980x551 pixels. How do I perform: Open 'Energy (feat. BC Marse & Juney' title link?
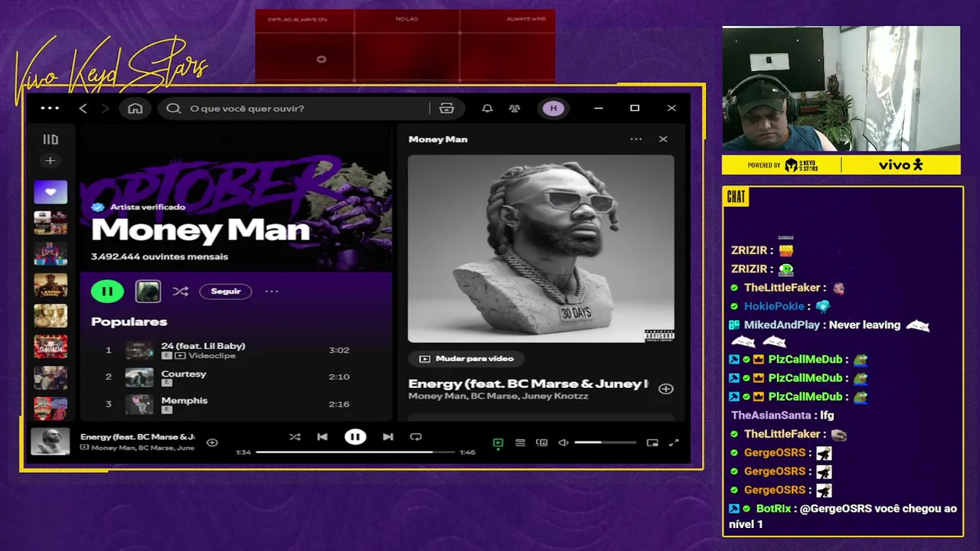tap(528, 383)
